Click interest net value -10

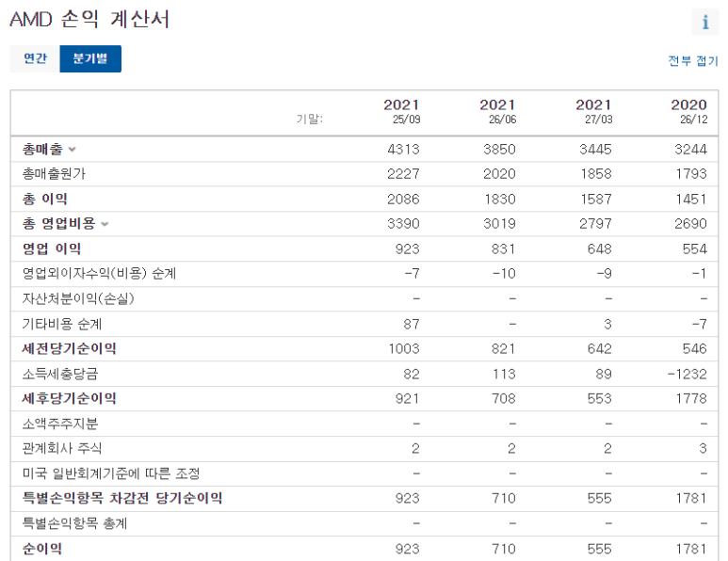tap(504, 274)
